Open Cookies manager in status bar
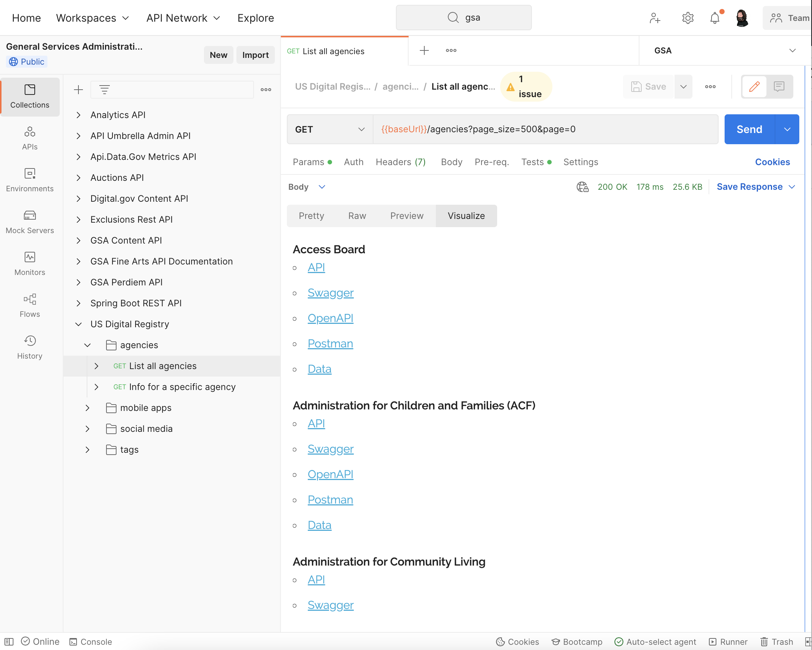 pos(517,642)
